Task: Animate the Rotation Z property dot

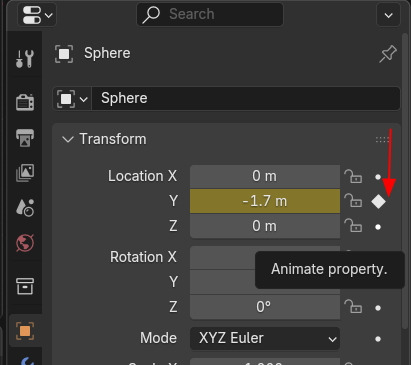Action: coord(378,308)
